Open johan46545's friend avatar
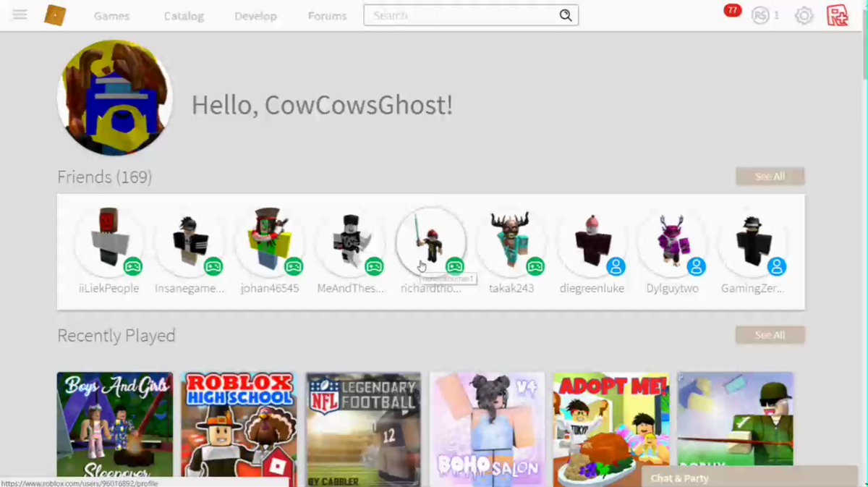Viewport: 868px width, 487px height. (x=270, y=242)
